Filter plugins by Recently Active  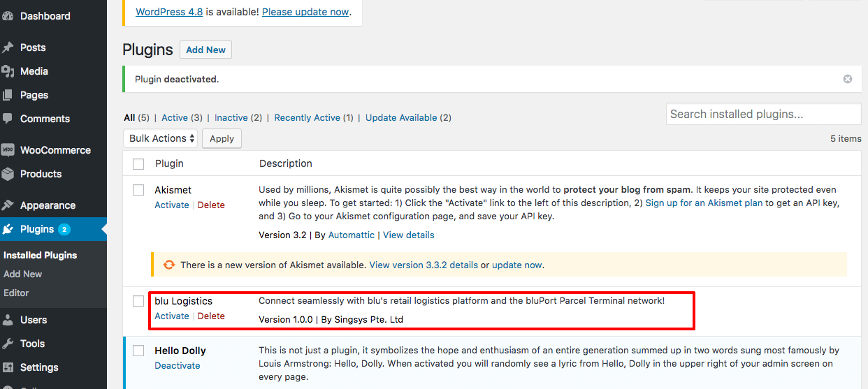pos(307,117)
